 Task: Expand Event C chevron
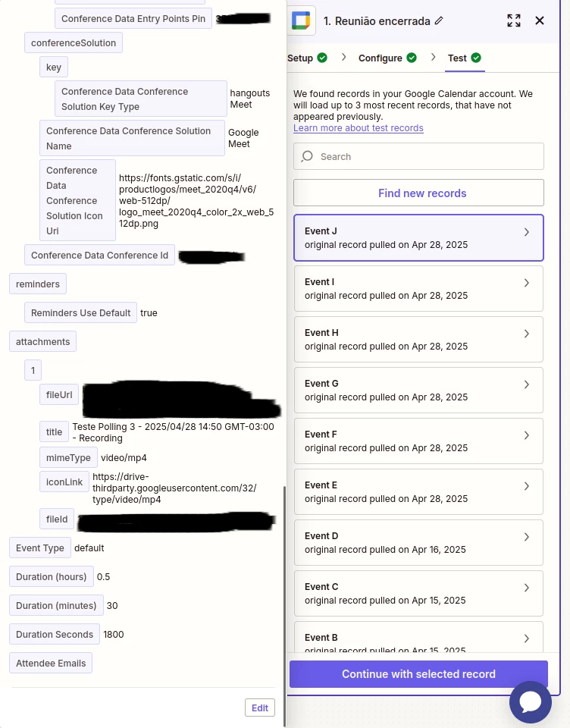tap(526, 588)
